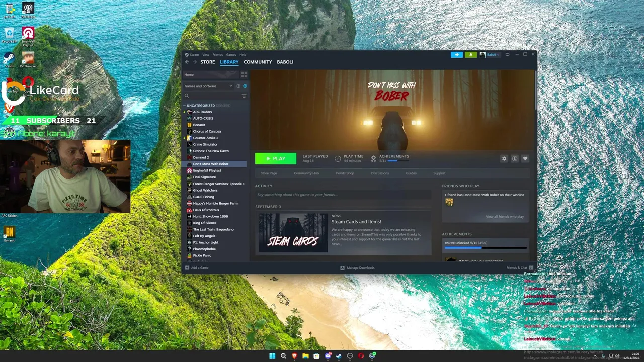Open Steam Cards and Items news headline
Screen dimensions: 644x362
click(356, 222)
